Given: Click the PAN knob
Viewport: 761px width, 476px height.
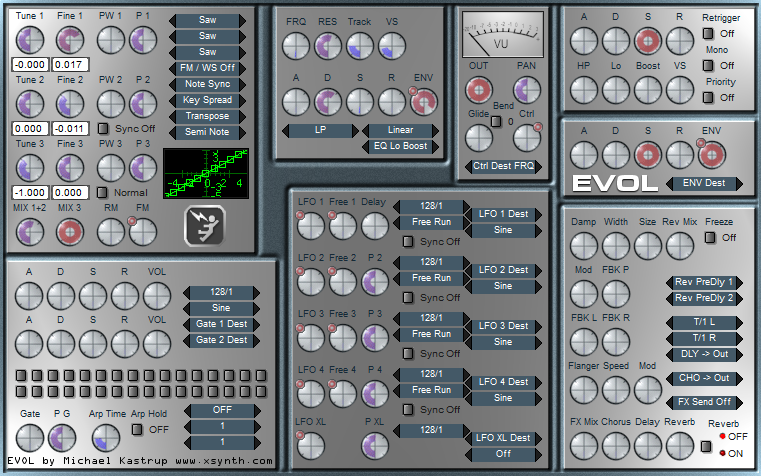Looking at the screenshot, I should coord(527,89).
